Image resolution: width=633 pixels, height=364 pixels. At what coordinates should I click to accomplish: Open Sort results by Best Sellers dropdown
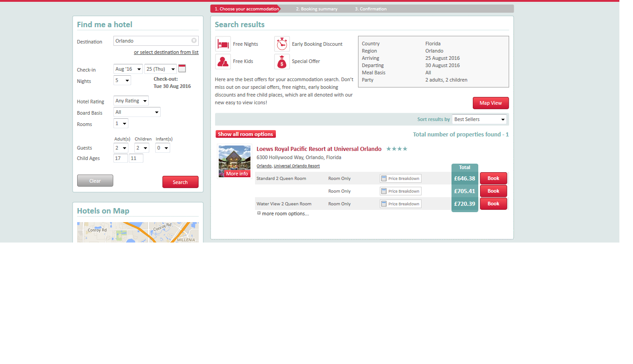(x=479, y=119)
